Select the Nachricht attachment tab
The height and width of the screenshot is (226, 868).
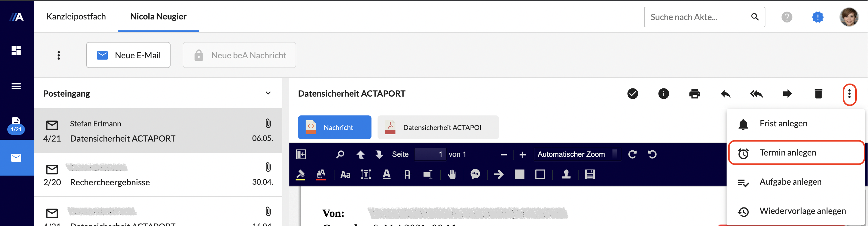coord(334,128)
